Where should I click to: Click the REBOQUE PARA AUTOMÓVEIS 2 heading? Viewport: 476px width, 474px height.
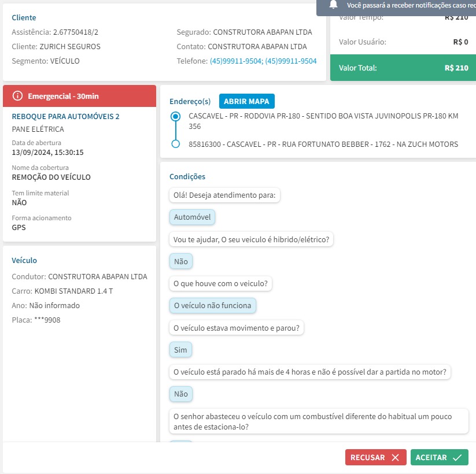pyautogui.click(x=65, y=117)
